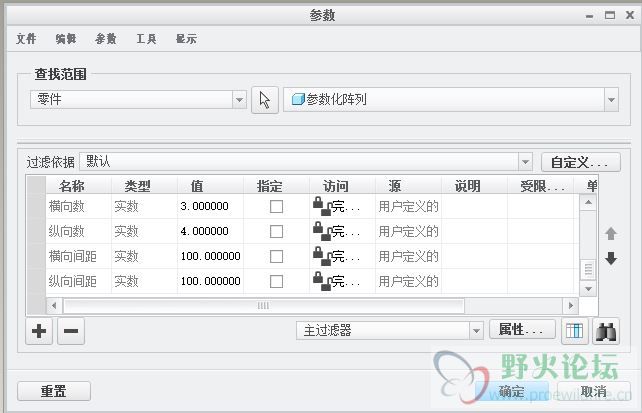Select the 访问 column header
The height and width of the screenshot is (413, 642).
pos(342,186)
